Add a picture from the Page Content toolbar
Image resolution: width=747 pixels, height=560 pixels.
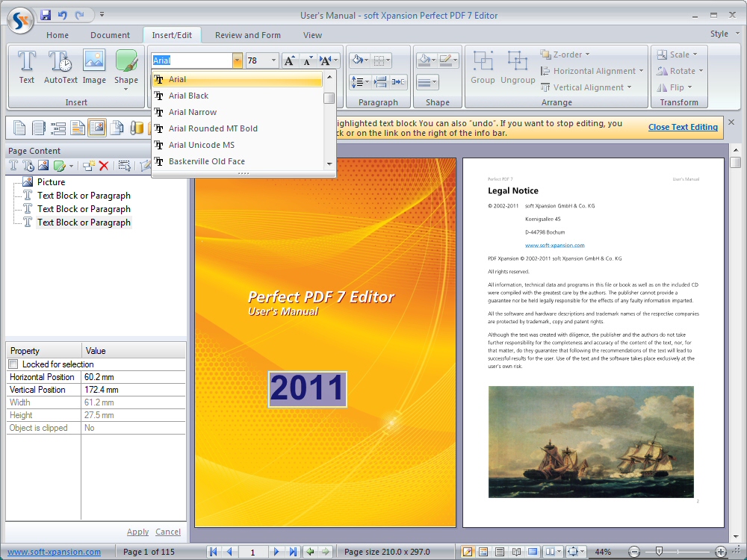(43, 166)
